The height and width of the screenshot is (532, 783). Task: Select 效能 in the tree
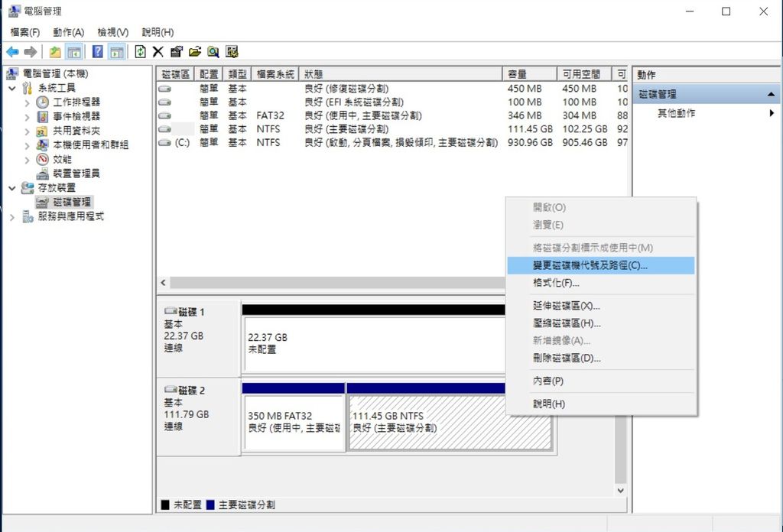pyautogui.click(x=62, y=159)
